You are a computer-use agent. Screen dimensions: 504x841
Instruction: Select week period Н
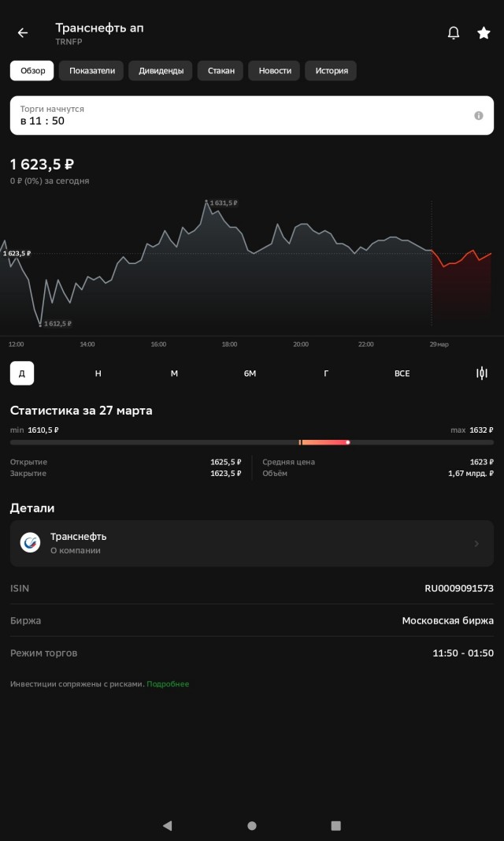point(98,374)
